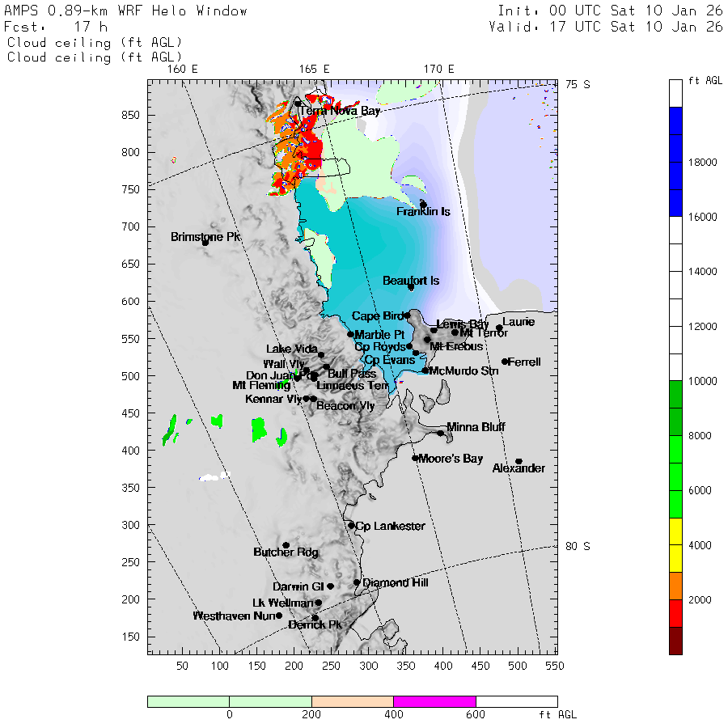The image size is (728, 728).
Task: Click the Beaufort Is label
Action: [x=410, y=281]
